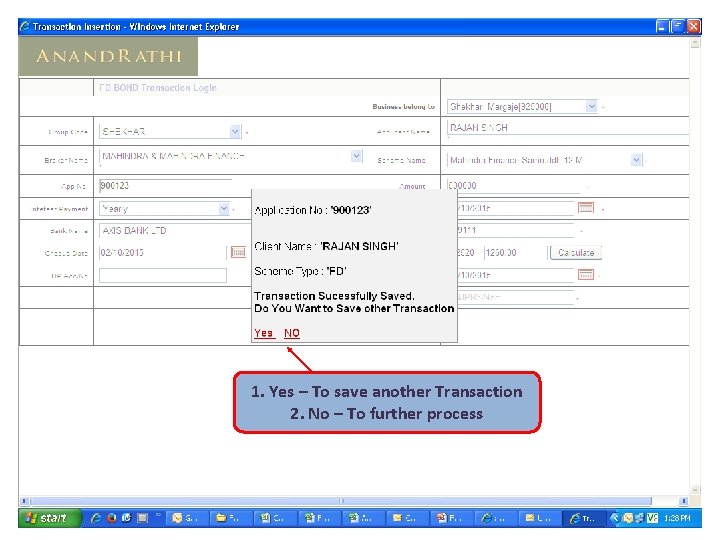720x540 pixels.
Task: Launch Internet Explorer from the quick launch bar
Action: pyautogui.click(x=96, y=518)
